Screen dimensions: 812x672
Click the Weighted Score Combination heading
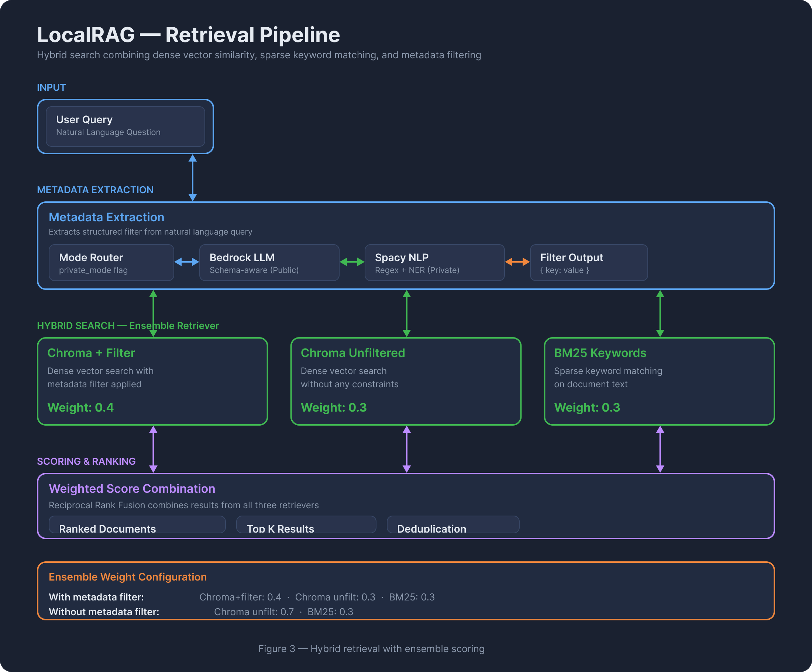point(132,488)
